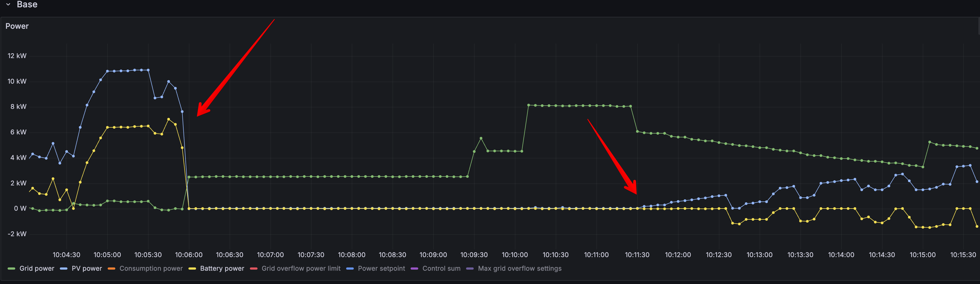This screenshot has height=284, width=980.
Task: Open the Power panel title menu
Action: tap(17, 26)
